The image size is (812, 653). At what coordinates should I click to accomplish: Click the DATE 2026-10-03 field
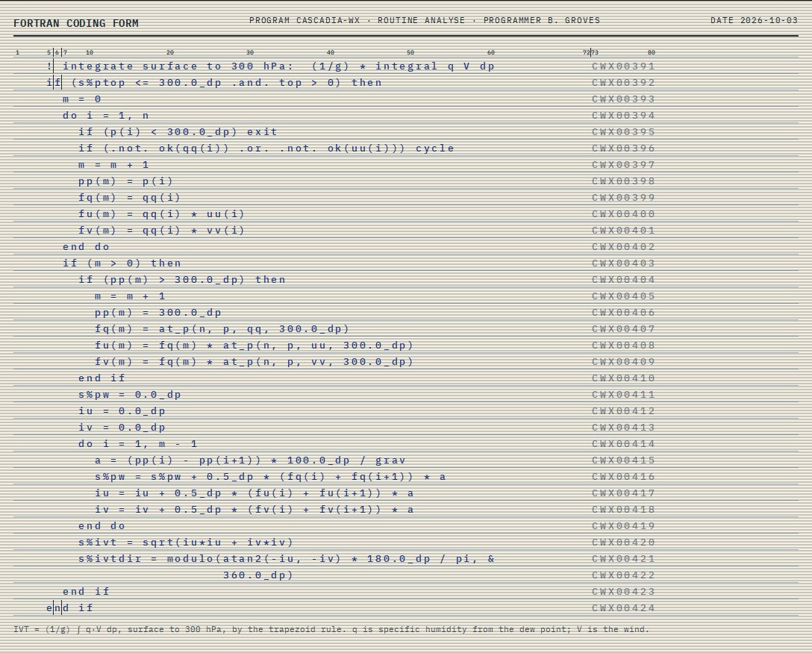tap(754, 20)
